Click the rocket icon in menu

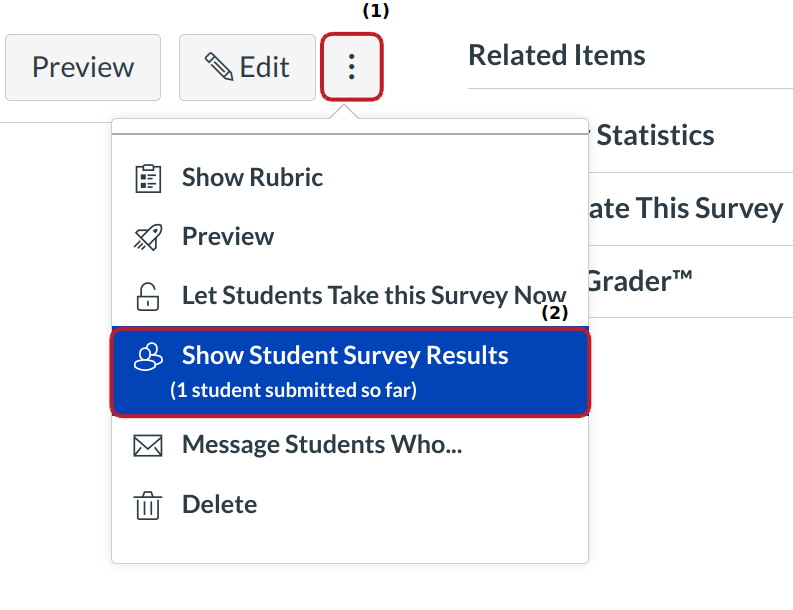147,237
